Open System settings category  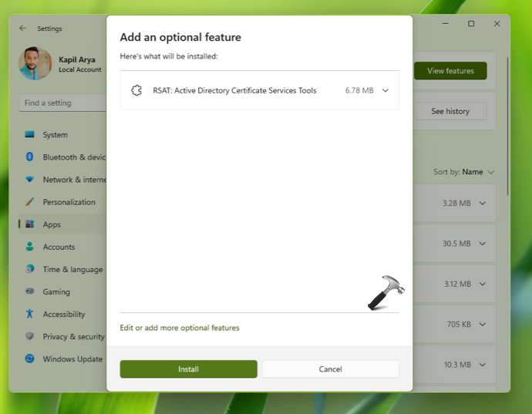coord(62,135)
